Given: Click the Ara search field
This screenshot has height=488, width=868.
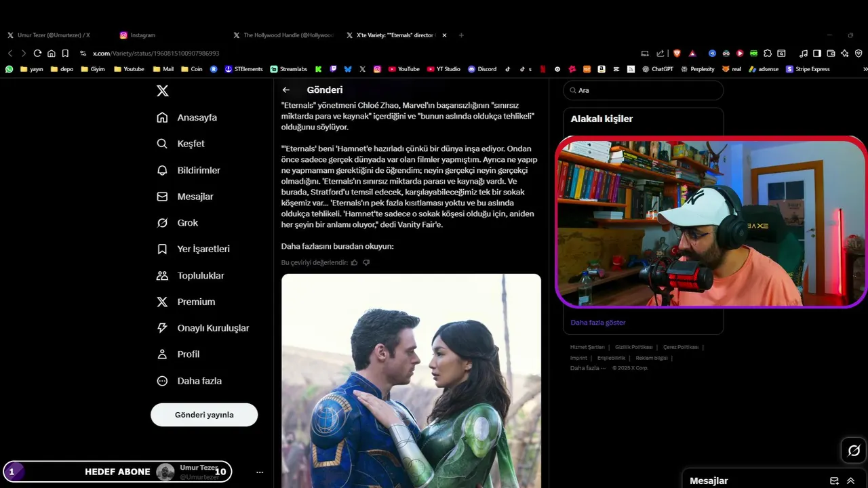Looking at the screenshot, I should click(x=643, y=90).
